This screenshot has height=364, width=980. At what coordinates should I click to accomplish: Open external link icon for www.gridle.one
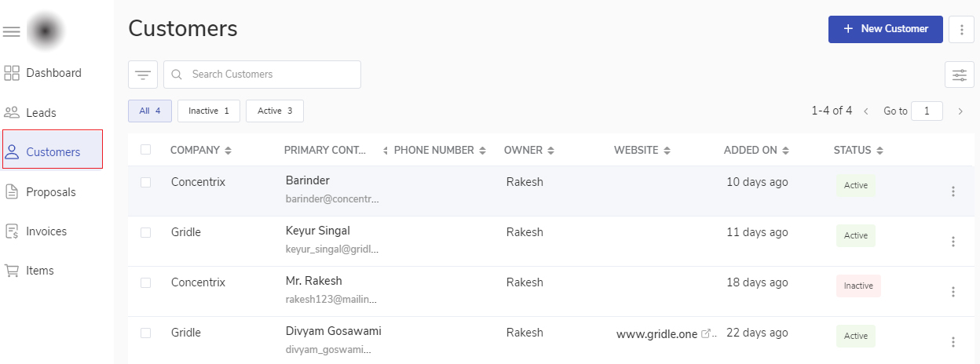pos(705,333)
